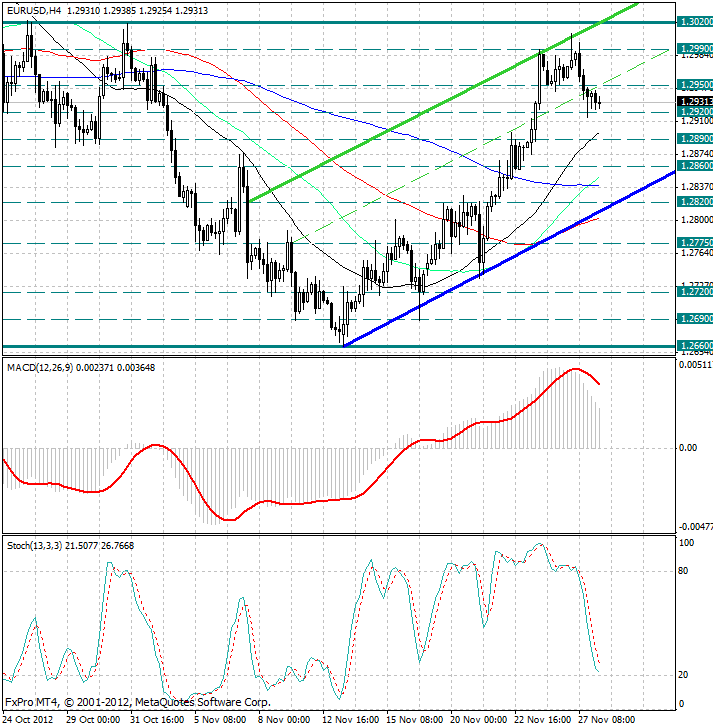
Task: Click the current price marker 1.2931
Action: pyautogui.click(x=694, y=102)
